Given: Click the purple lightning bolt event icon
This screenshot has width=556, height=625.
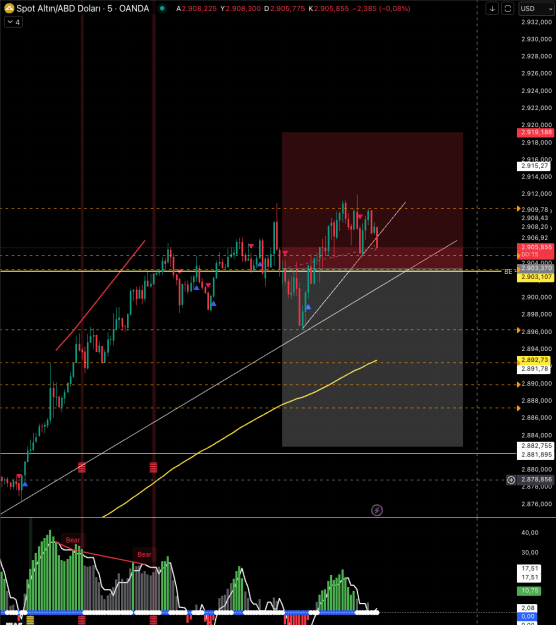Looking at the screenshot, I should point(377,510).
